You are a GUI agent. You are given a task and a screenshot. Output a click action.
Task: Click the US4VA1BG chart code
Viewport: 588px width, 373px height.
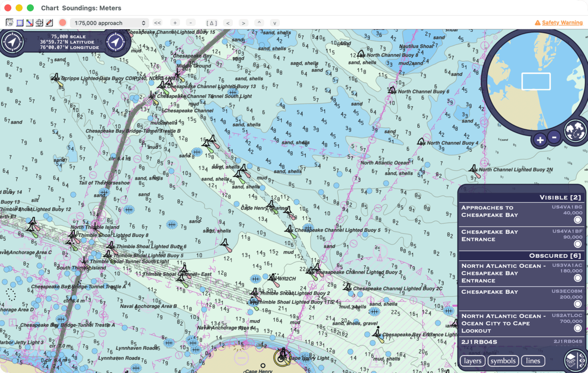566,207
